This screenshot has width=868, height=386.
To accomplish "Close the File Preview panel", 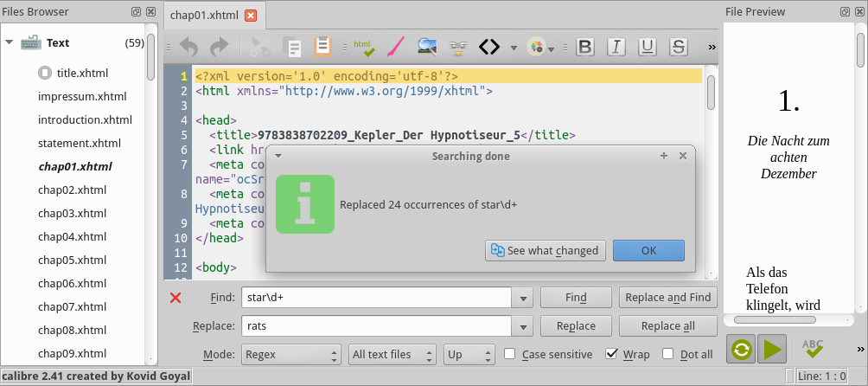I will tap(858, 11).
